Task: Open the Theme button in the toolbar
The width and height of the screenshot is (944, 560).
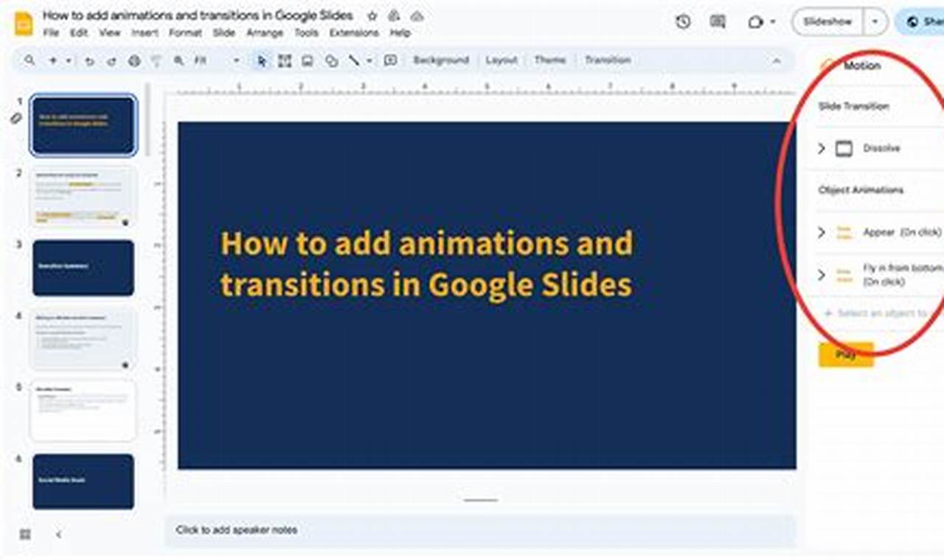Action: [x=550, y=60]
